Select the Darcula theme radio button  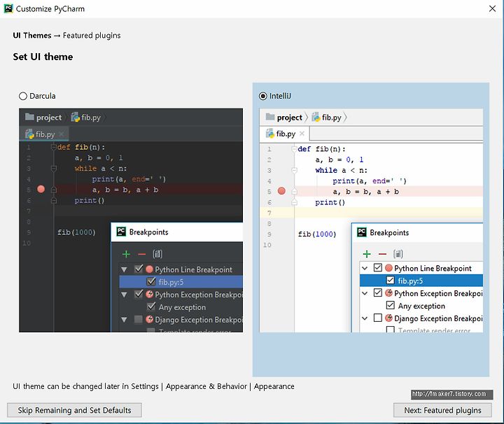[23, 96]
